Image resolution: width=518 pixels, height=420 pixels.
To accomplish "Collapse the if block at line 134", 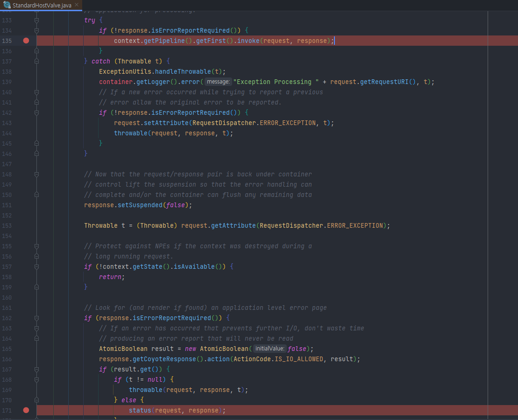I will coord(37,31).
